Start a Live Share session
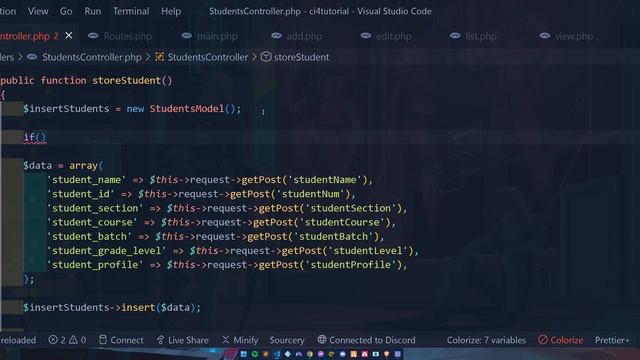This screenshot has height=360, width=640. coord(182,340)
